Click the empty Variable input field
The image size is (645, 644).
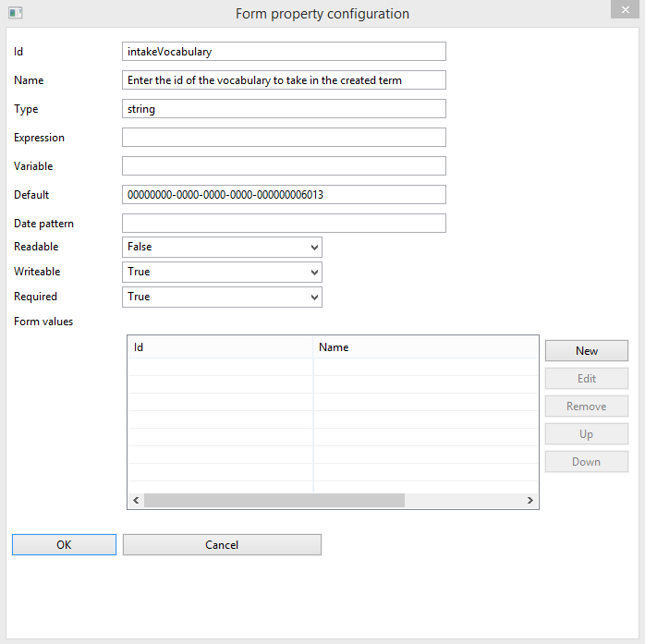(x=284, y=166)
